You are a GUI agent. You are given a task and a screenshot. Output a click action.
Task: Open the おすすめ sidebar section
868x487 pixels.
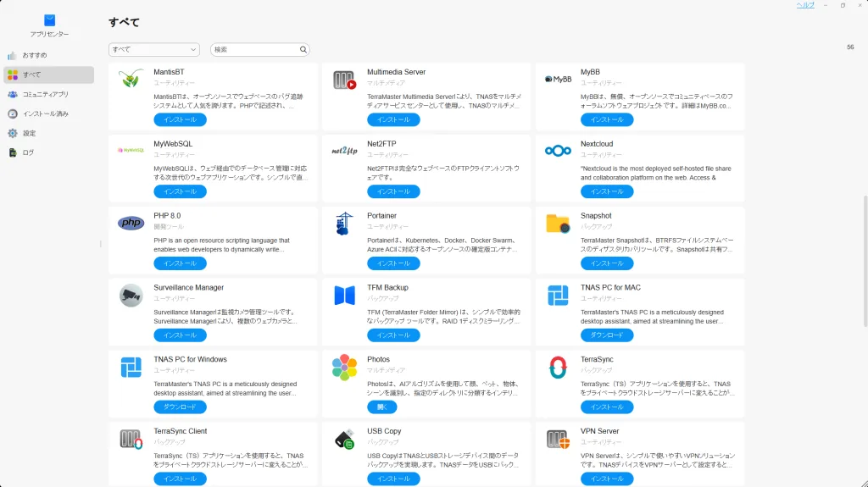point(48,55)
